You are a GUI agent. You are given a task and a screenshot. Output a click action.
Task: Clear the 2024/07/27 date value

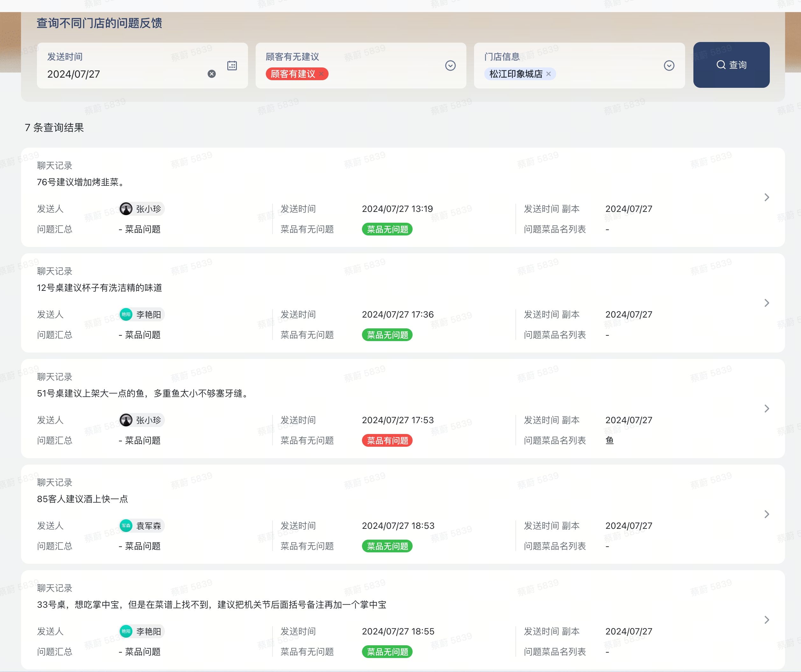pyautogui.click(x=212, y=74)
